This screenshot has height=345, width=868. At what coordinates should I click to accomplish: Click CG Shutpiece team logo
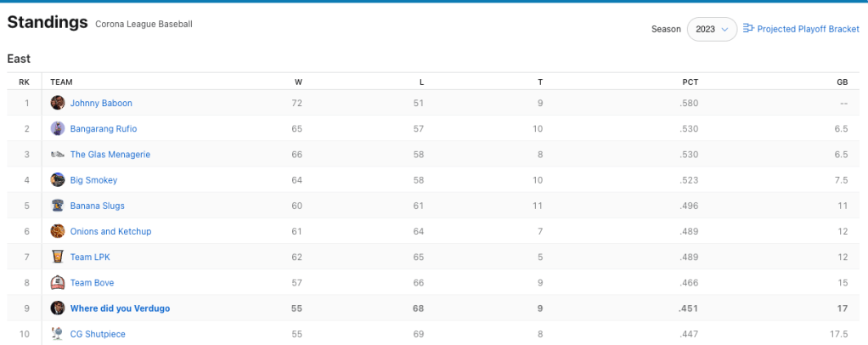click(58, 334)
